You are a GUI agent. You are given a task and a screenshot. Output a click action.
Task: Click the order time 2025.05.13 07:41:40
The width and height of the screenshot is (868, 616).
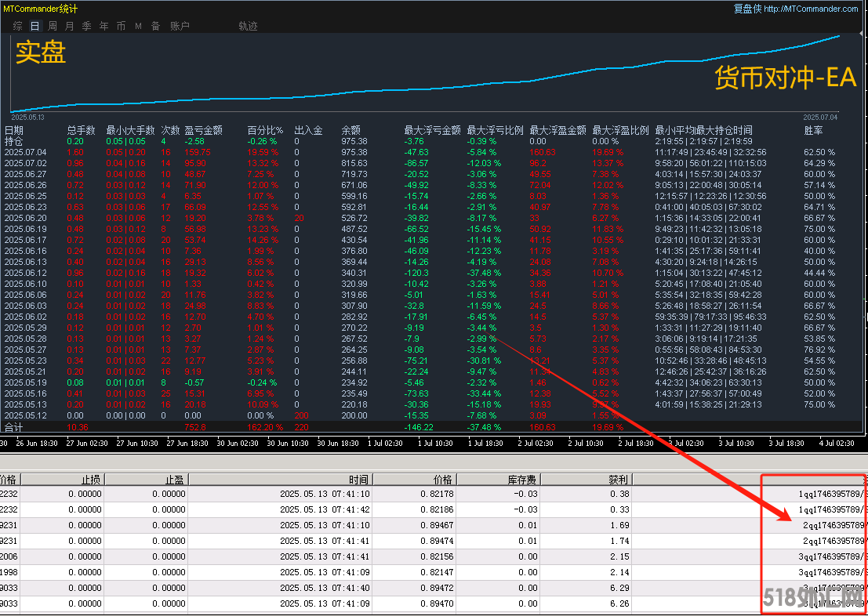point(325,588)
